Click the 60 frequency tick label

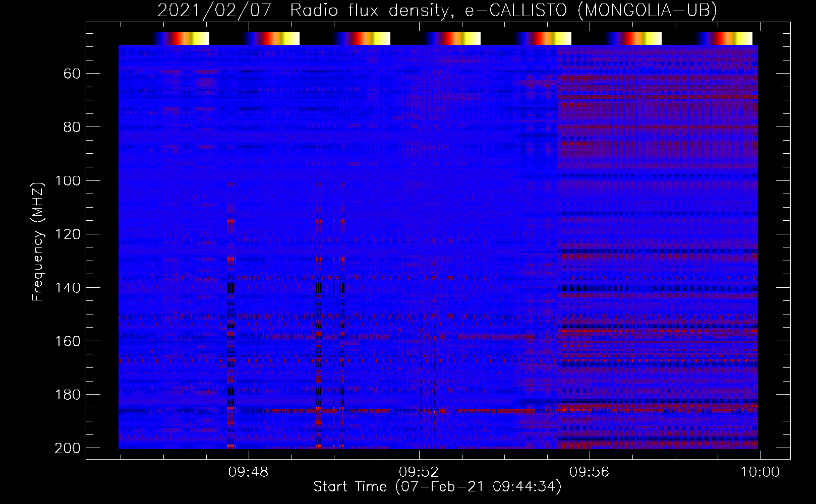[72, 74]
